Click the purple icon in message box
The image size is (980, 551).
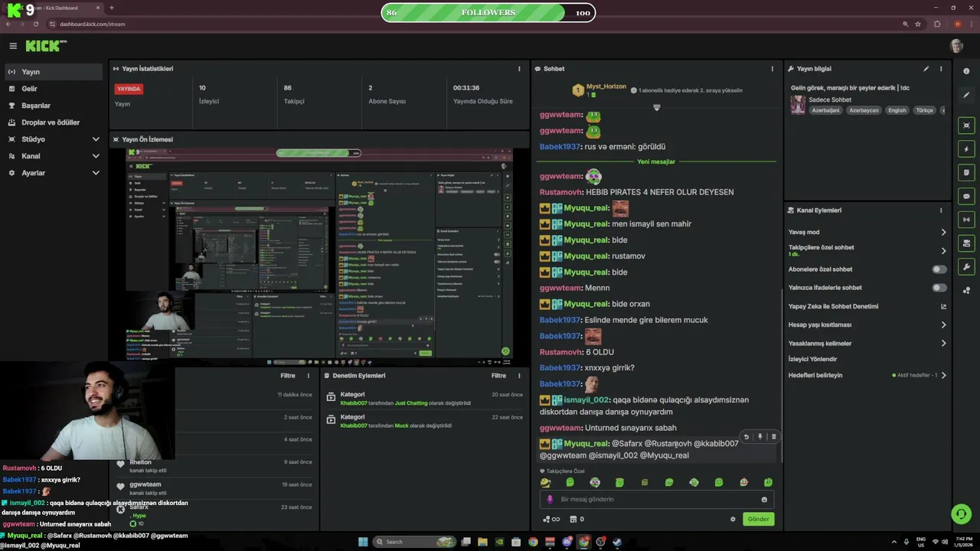550,499
